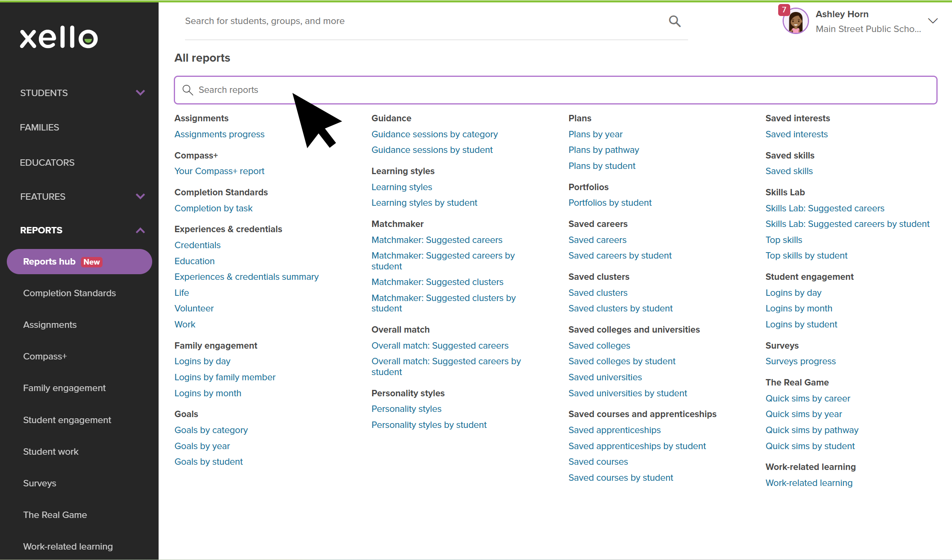Open the Goals by category report
The height and width of the screenshot is (560, 952).
click(x=211, y=430)
